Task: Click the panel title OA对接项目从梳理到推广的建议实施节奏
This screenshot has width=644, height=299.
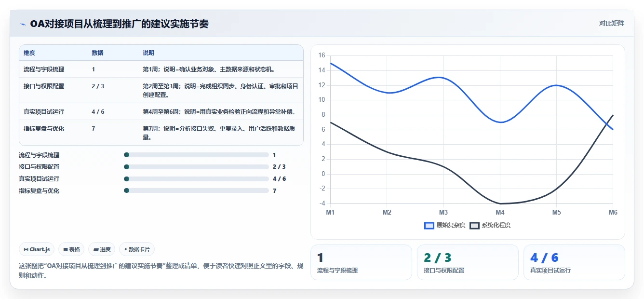Action: (x=119, y=24)
